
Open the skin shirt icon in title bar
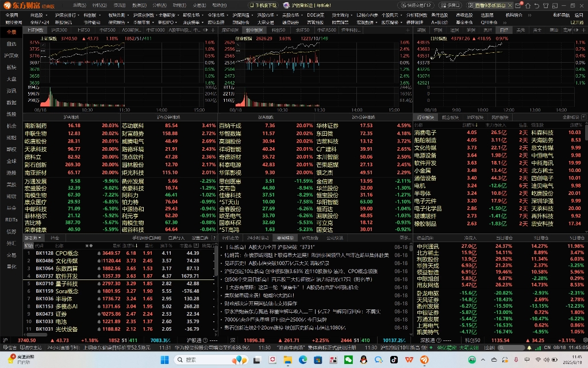pyautogui.click(x=545, y=6)
